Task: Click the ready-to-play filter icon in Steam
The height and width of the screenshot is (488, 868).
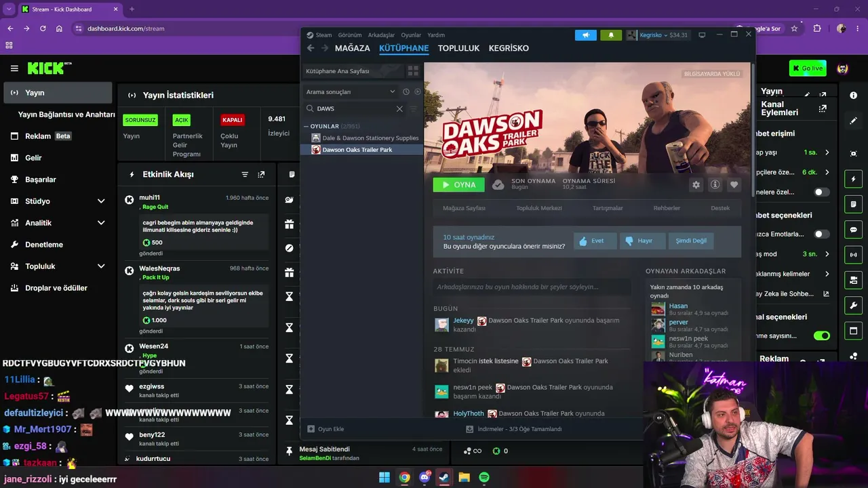Action: [418, 91]
